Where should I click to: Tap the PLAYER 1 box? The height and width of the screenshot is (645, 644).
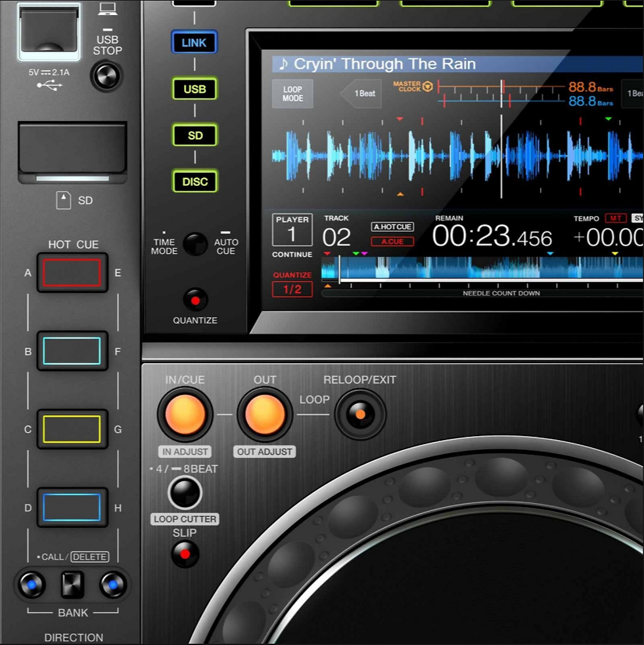pyautogui.click(x=292, y=230)
